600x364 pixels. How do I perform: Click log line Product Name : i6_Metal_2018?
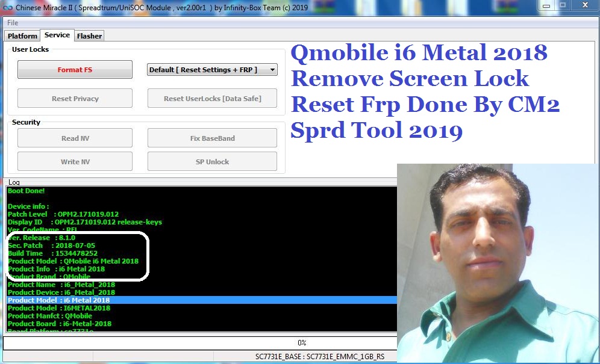(61, 285)
